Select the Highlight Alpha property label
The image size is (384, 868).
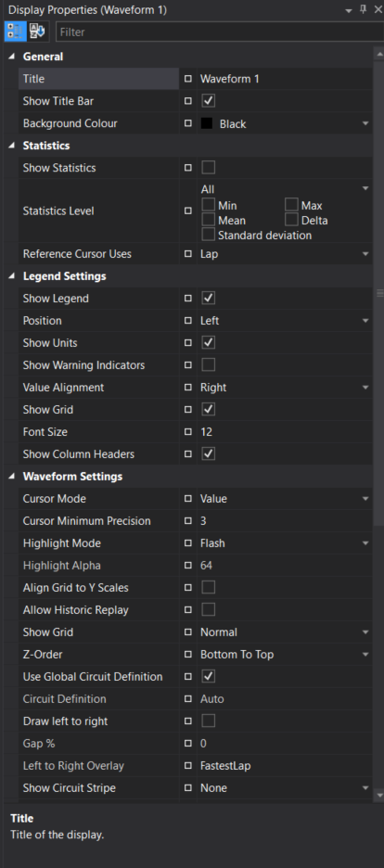62,565
